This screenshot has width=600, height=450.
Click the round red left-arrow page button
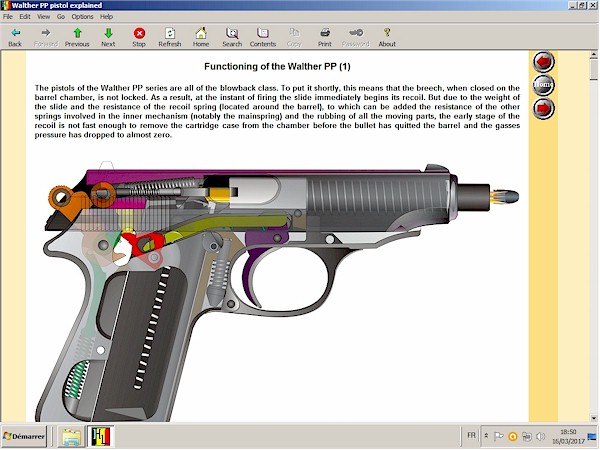click(543, 62)
